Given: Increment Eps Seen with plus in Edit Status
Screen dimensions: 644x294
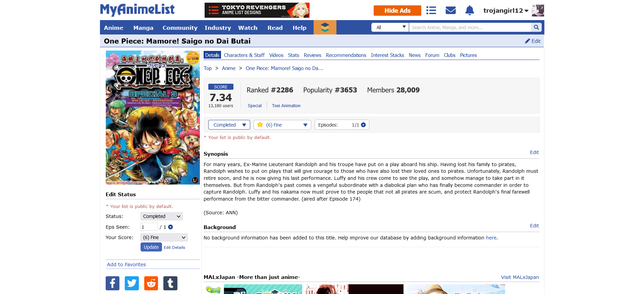Looking at the screenshot, I should (x=170, y=227).
